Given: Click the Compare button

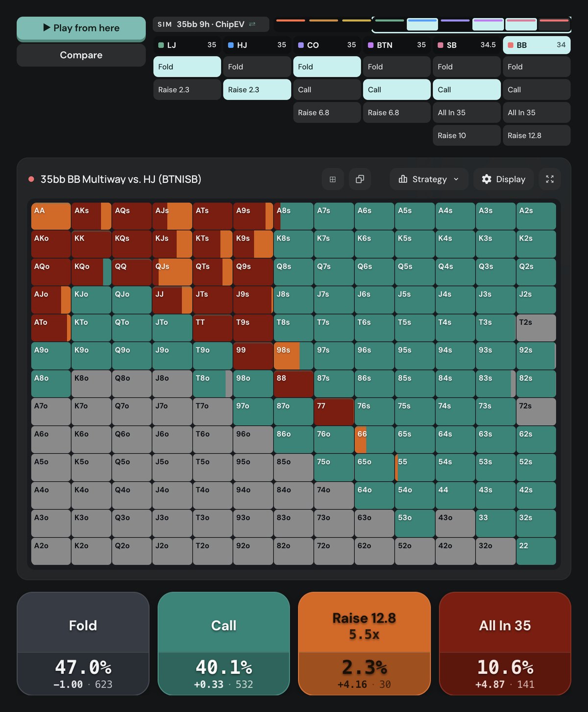Looking at the screenshot, I should (x=81, y=55).
